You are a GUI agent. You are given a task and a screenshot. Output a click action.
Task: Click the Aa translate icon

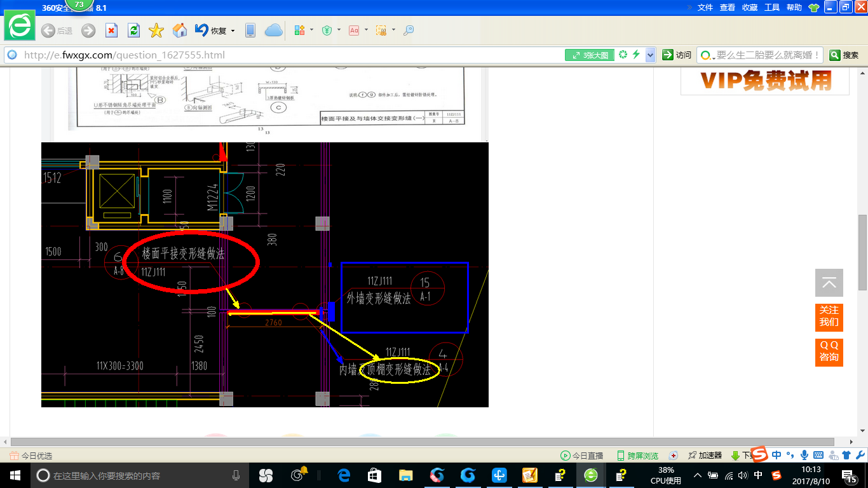pyautogui.click(x=354, y=30)
